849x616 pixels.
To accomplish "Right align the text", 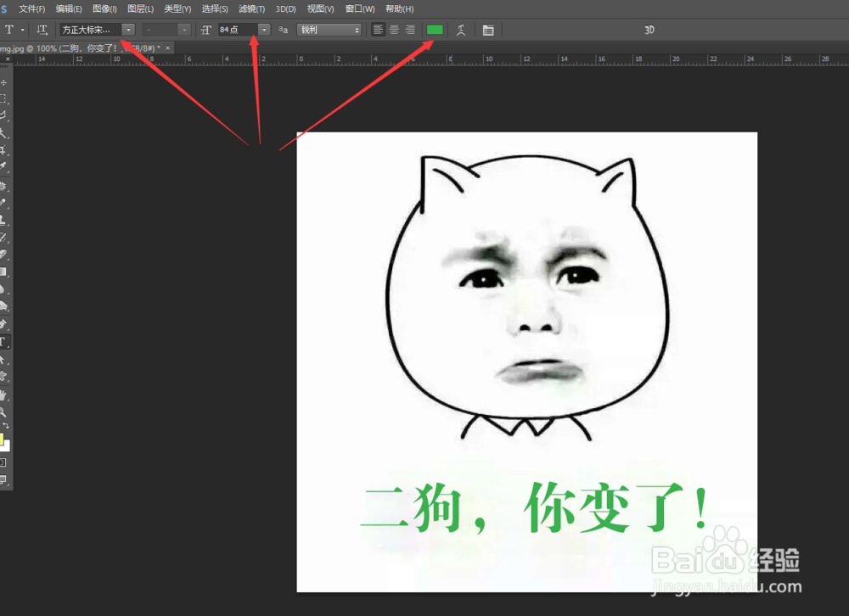I will pos(410,30).
